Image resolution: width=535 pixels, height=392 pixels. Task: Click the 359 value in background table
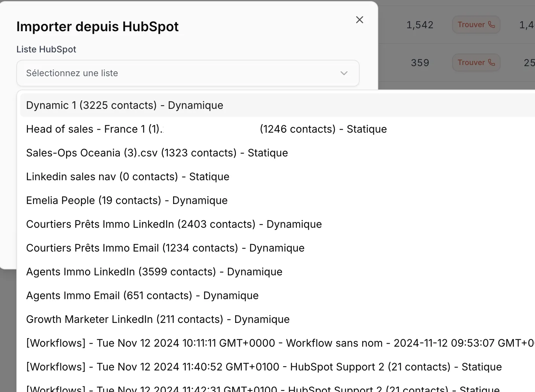pos(420,63)
